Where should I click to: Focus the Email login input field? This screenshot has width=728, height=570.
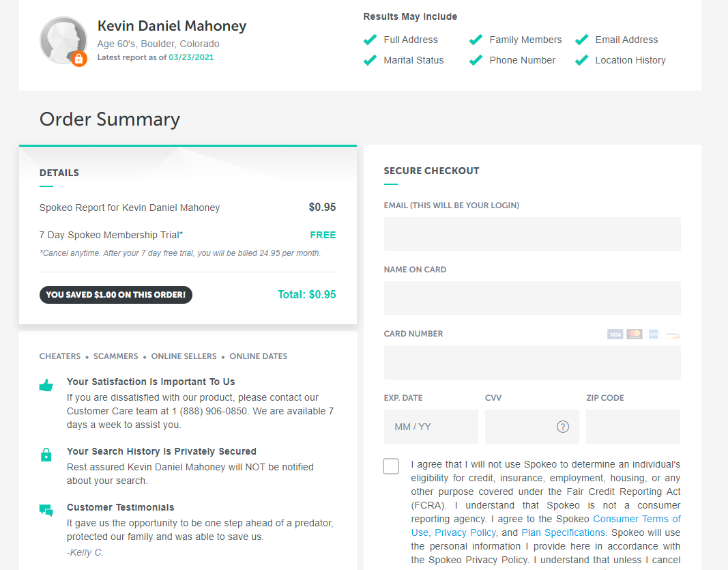532,234
